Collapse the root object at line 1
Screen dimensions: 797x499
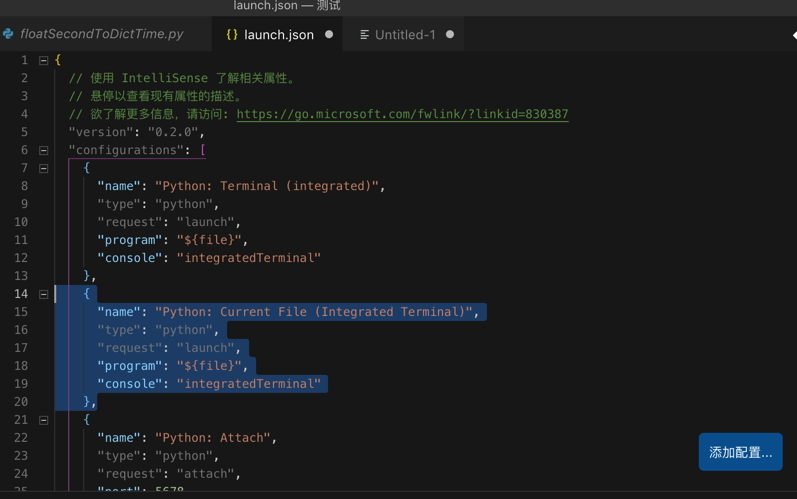(x=44, y=60)
